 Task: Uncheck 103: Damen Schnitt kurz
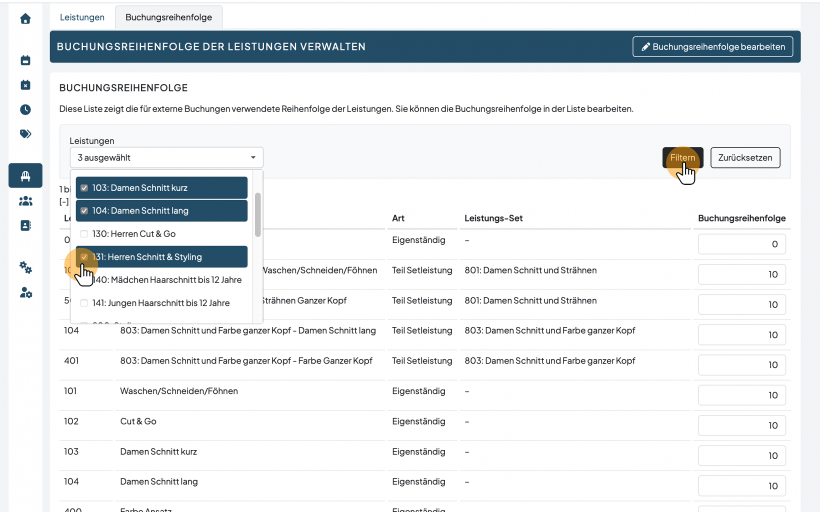[162, 188]
